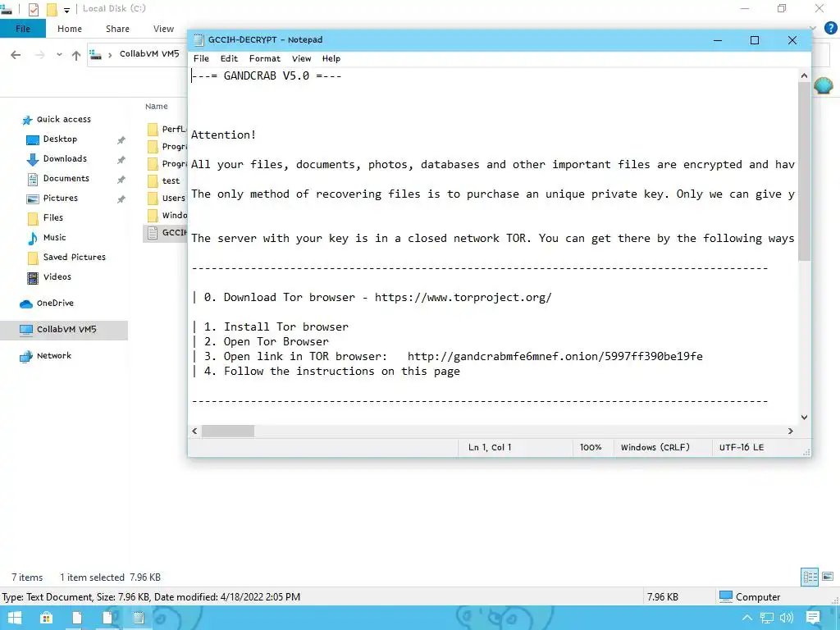Click the Notepad taskbar button
The image size is (840, 630).
coord(138,619)
